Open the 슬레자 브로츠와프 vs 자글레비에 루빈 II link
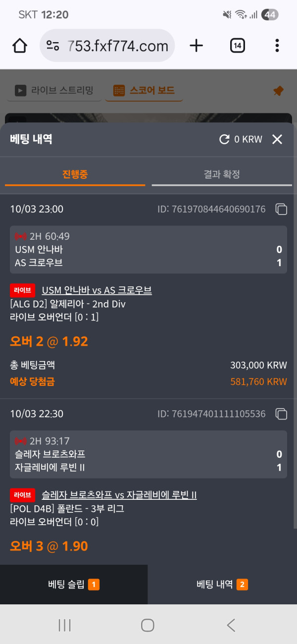This screenshot has height=644, width=297. coord(119,494)
